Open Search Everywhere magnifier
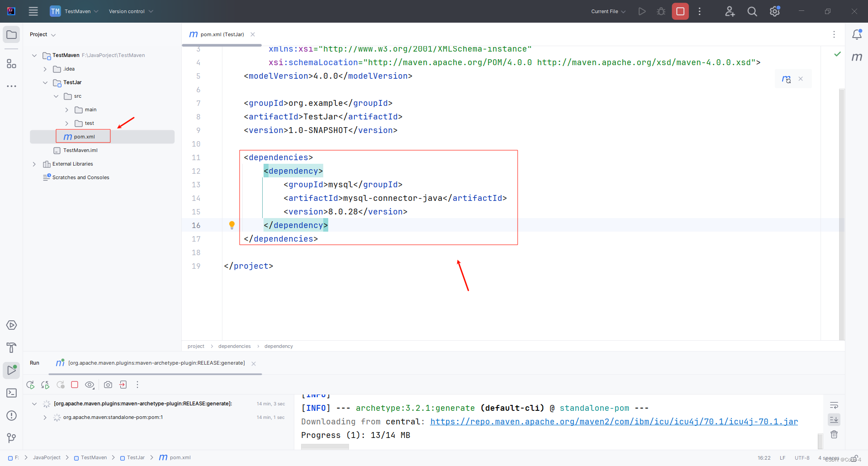 752,11
